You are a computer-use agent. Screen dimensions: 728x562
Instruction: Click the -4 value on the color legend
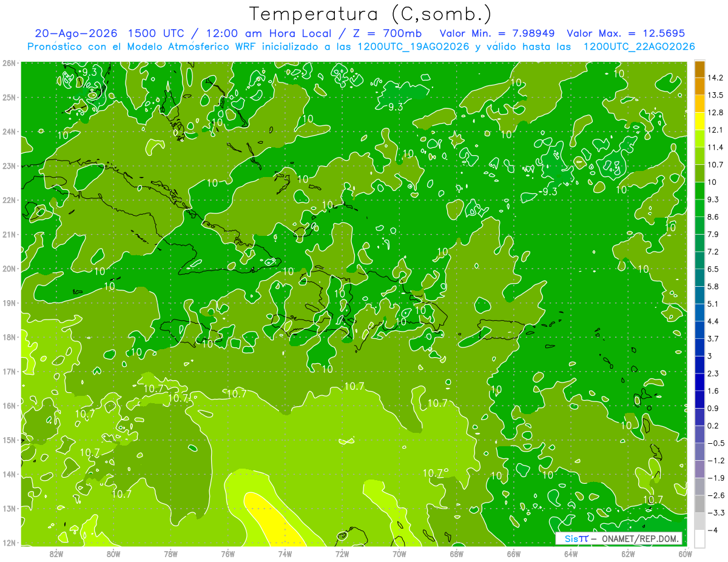tap(713, 530)
